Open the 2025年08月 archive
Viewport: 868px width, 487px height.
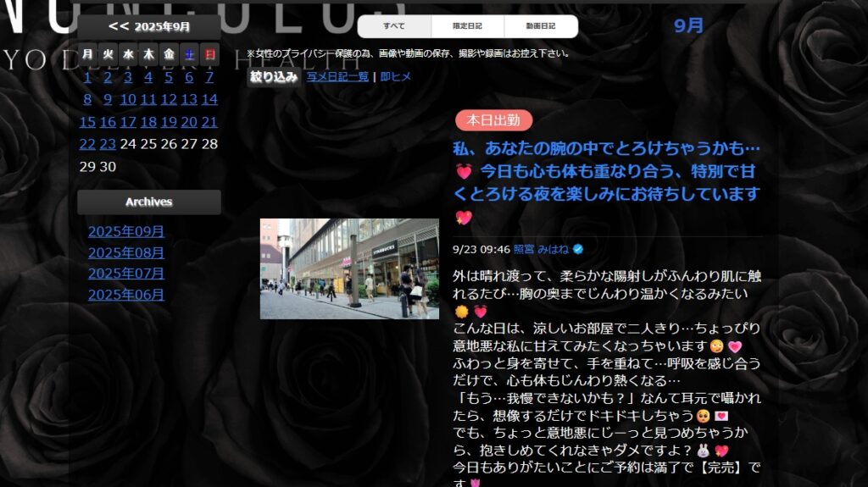tap(126, 253)
